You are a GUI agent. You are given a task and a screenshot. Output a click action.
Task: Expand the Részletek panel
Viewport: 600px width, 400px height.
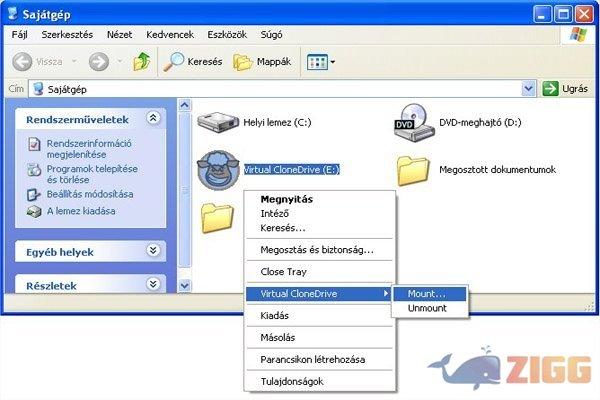click(x=153, y=284)
